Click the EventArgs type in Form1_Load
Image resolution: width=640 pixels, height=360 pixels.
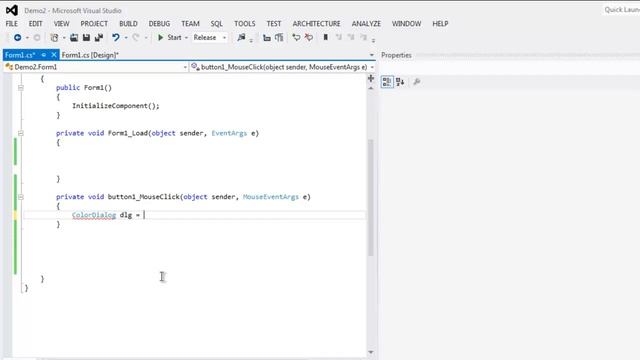pos(229,133)
